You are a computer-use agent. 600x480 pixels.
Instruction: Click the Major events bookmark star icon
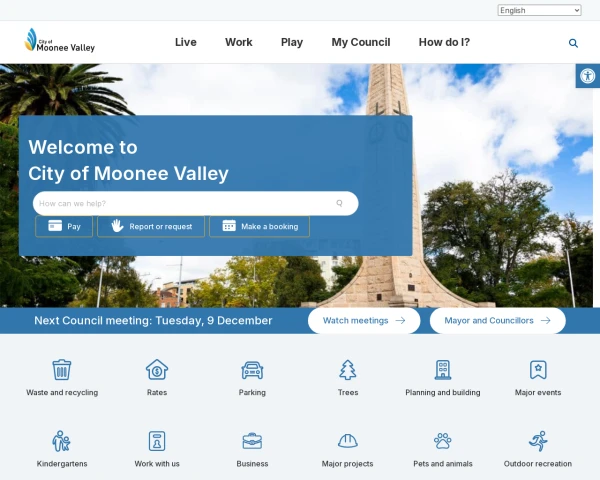coord(538,370)
